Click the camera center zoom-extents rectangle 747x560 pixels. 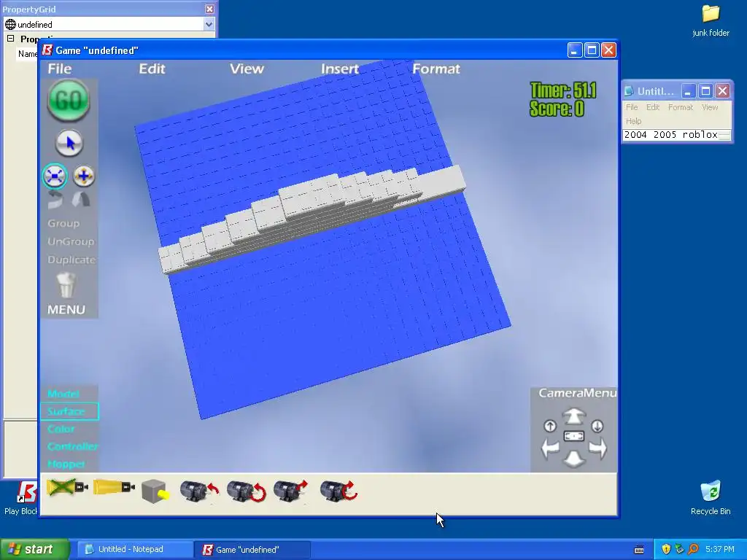pyautogui.click(x=573, y=436)
